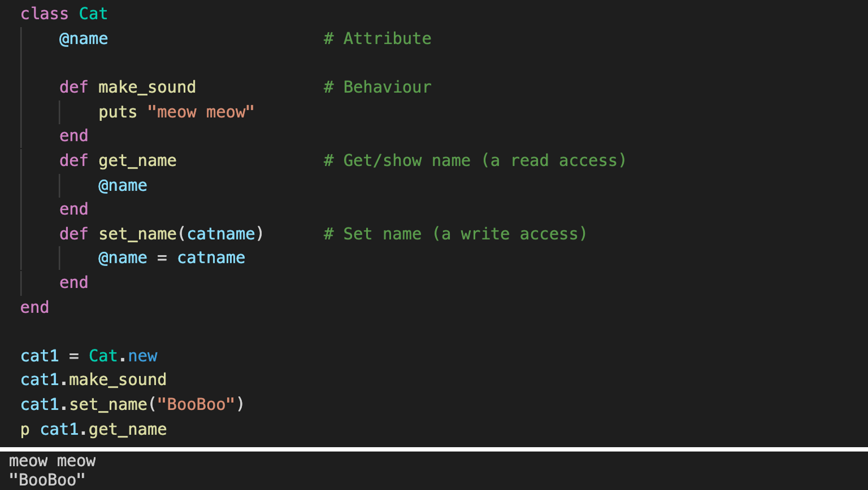868x490 pixels.
Task: Click the write access comment
Action: [456, 234]
